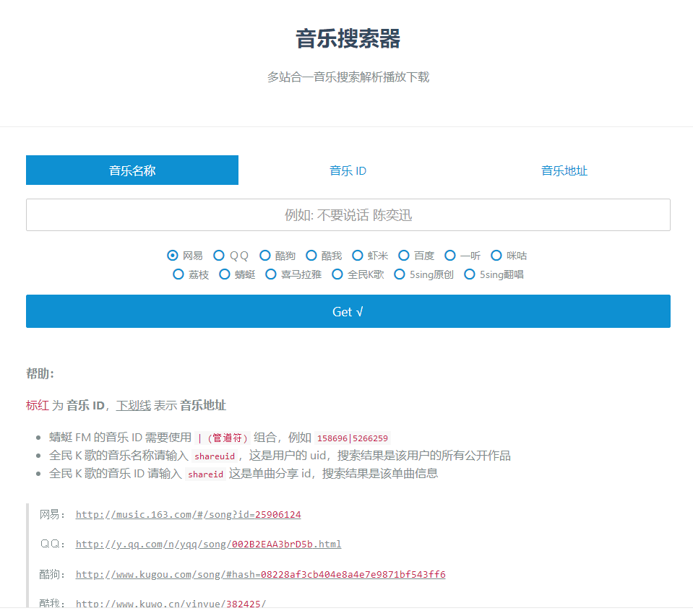693x616 pixels.
Task: Switch source to 咪咕
Action: 496,256
